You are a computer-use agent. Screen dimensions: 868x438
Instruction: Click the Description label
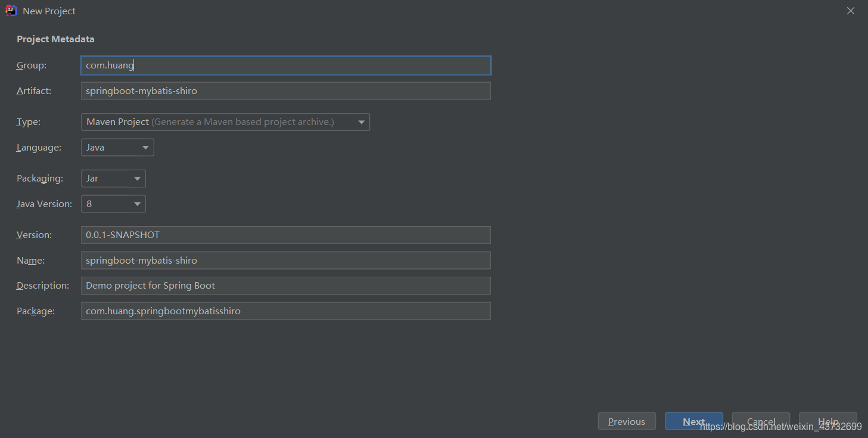pos(43,286)
